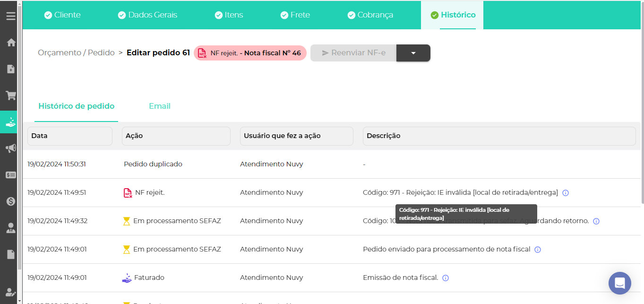Expand the dropdown arrow beside Reenviar NF-e
This screenshot has height=304, width=644.
[413, 53]
